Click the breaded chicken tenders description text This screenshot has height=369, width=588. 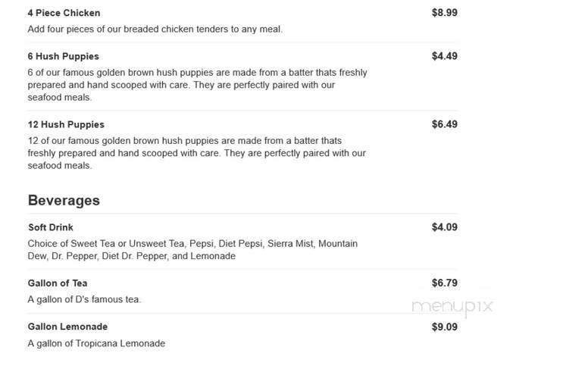tap(155, 30)
